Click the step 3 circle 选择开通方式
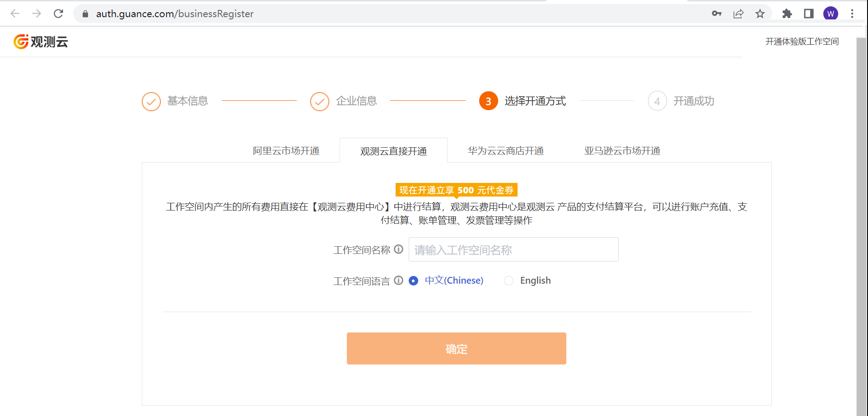The width and height of the screenshot is (868, 416). pyautogui.click(x=489, y=101)
